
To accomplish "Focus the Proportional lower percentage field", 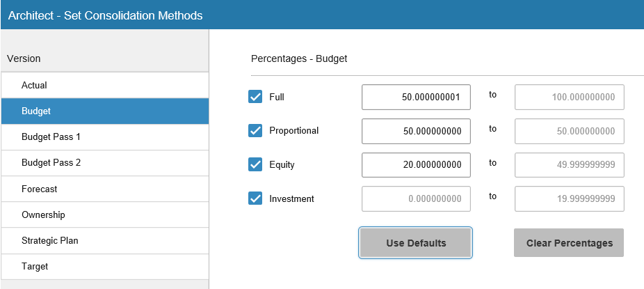I will [416, 131].
